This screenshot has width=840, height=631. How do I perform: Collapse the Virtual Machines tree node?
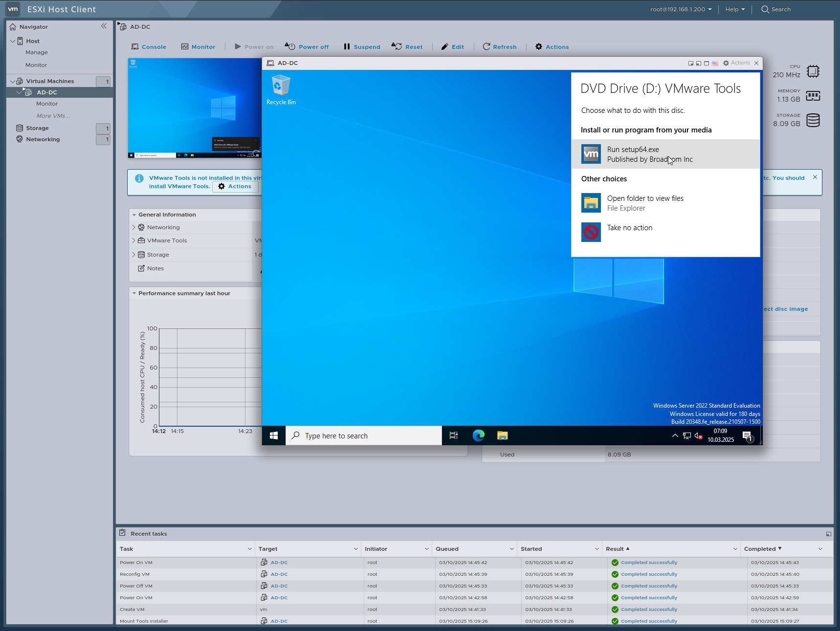click(x=12, y=81)
